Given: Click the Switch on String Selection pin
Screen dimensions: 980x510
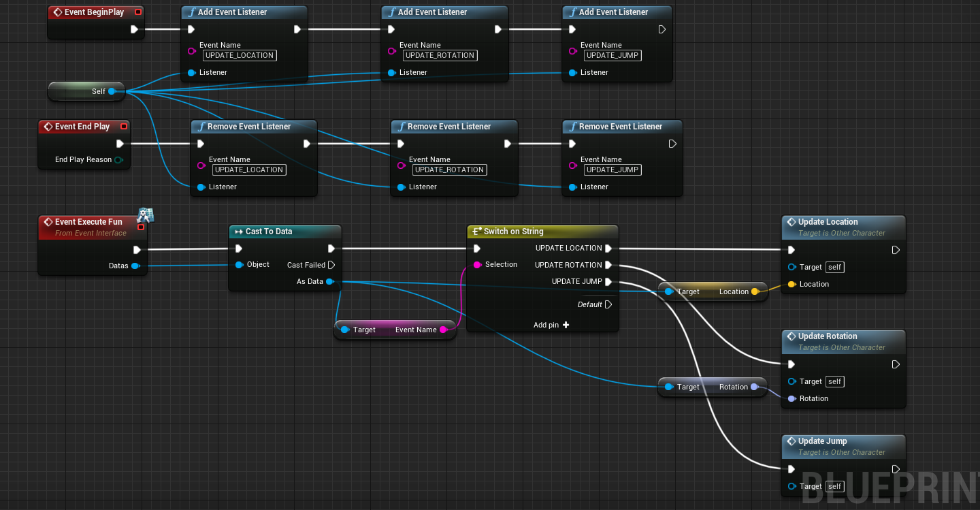Looking at the screenshot, I should click(x=477, y=265).
